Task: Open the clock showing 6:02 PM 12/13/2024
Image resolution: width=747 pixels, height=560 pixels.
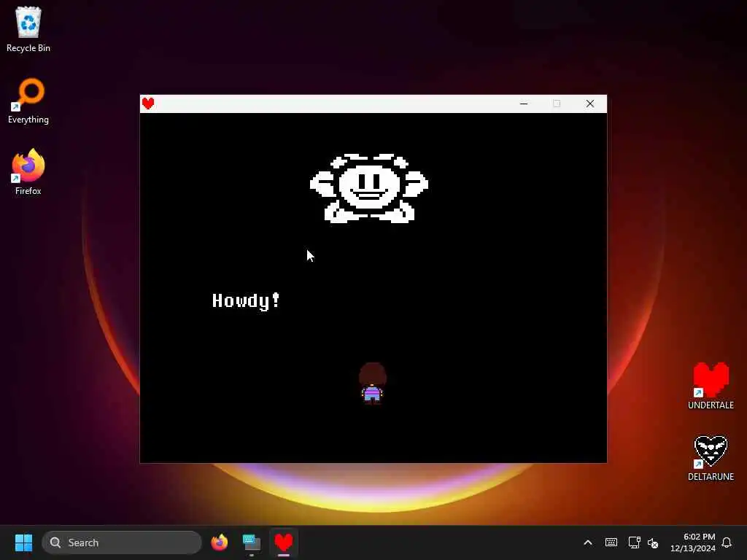Action: (693, 542)
